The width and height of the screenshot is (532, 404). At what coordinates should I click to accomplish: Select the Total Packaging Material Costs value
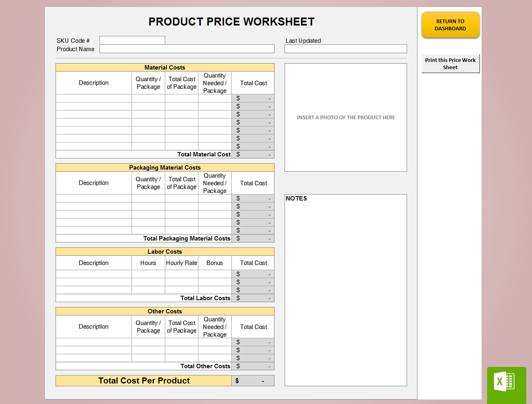click(253, 238)
